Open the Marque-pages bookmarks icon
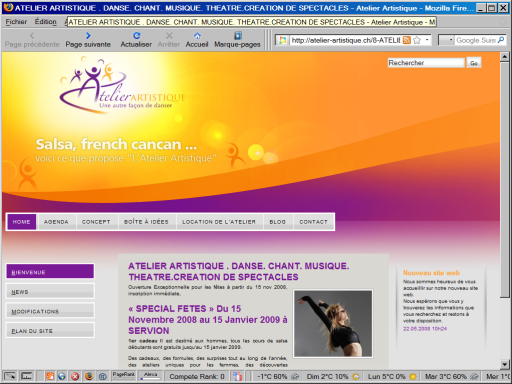The height and width of the screenshot is (384, 512). 238,36
